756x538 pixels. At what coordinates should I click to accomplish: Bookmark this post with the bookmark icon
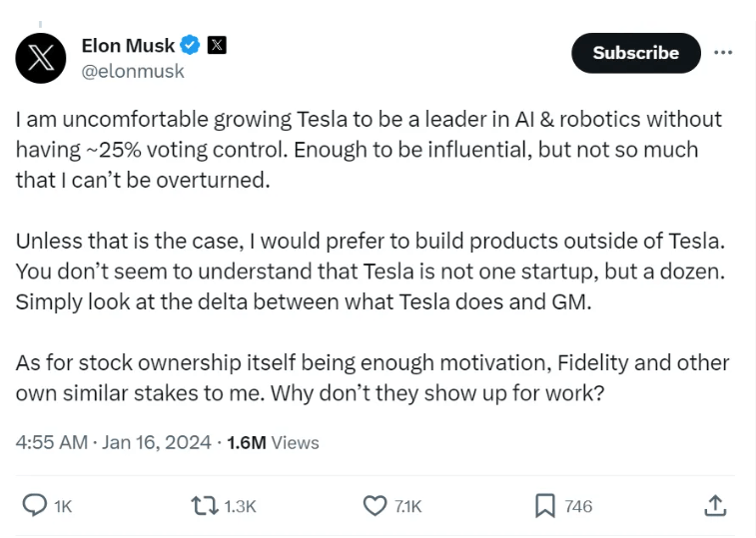[x=544, y=506]
